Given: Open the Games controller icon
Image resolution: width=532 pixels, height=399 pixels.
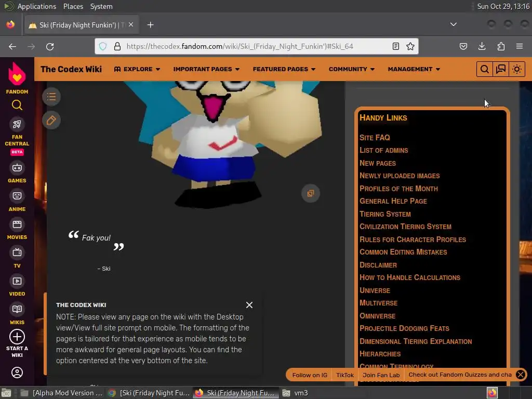Looking at the screenshot, I should (17, 168).
